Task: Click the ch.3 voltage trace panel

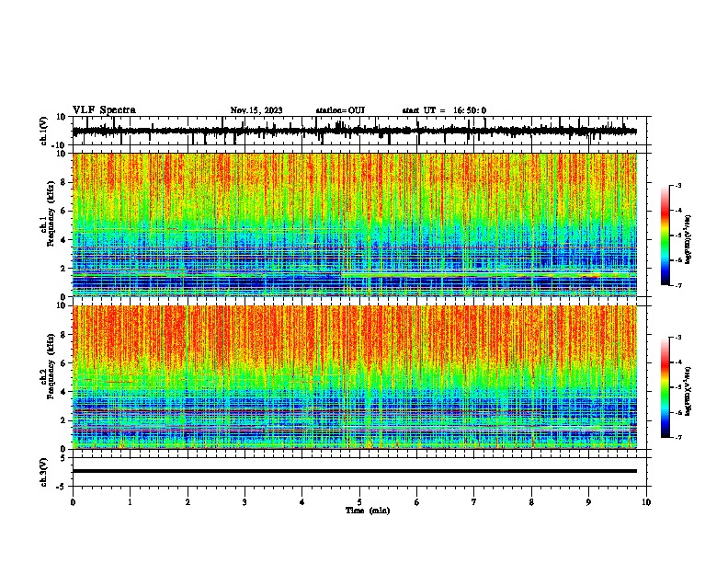Action: (x=359, y=472)
